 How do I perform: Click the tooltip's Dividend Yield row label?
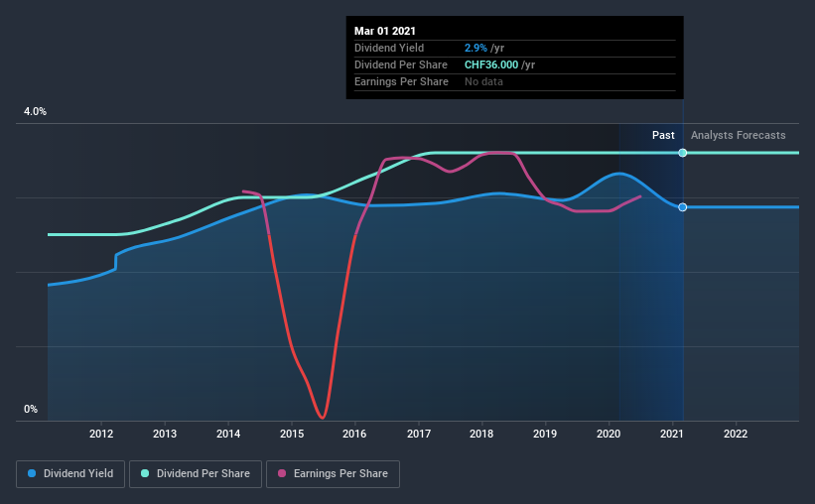[389, 48]
